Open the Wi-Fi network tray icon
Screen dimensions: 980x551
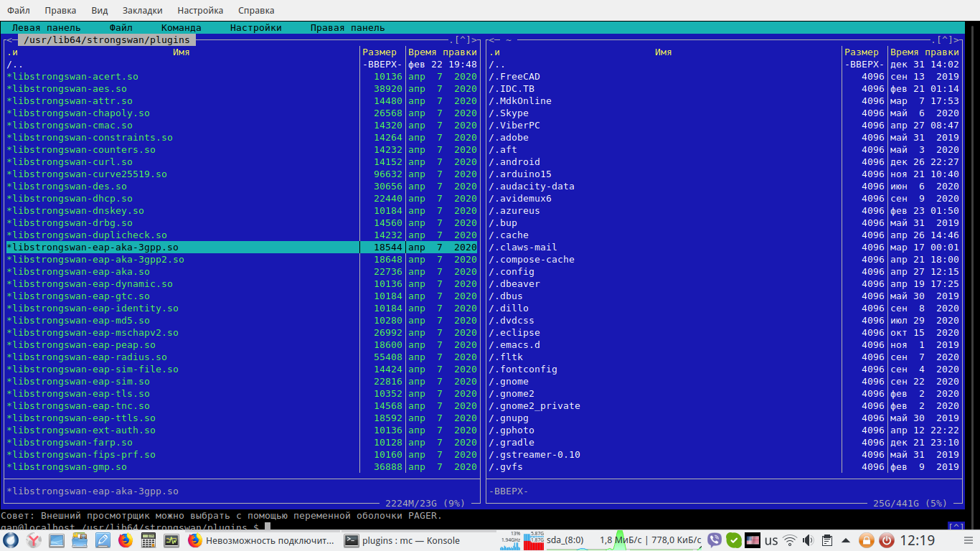point(790,540)
